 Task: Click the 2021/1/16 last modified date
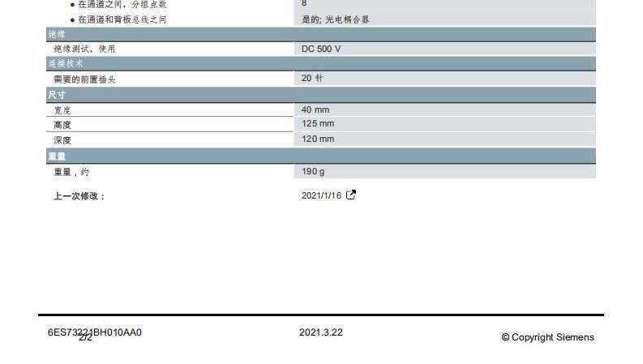click(322, 196)
